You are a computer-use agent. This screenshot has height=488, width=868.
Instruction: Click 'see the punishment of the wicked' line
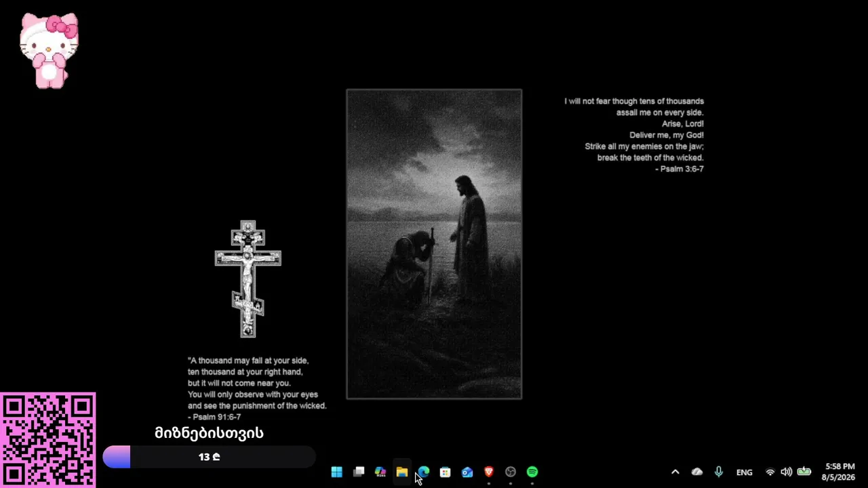[x=257, y=405]
